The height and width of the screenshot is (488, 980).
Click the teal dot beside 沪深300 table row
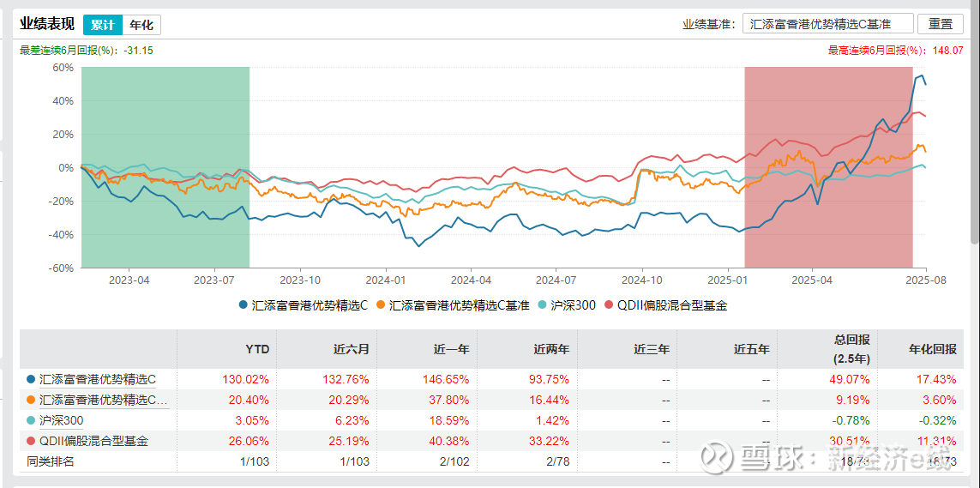pyautogui.click(x=32, y=420)
